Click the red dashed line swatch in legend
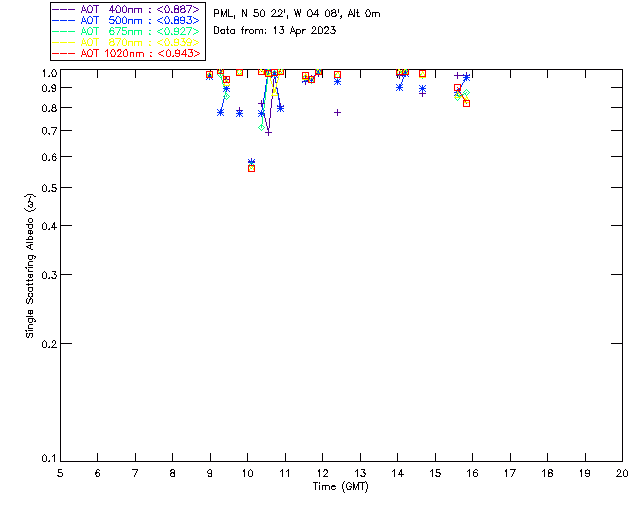Image resolution: width=640 pixels, height=512 pixels. [x=64, y=53]
